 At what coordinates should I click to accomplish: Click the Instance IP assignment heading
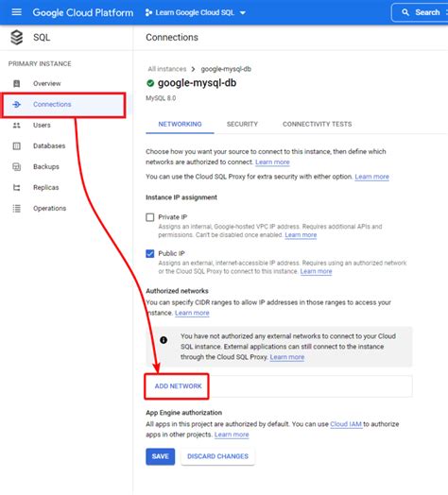pyautogui.click(x=181, y=197)
